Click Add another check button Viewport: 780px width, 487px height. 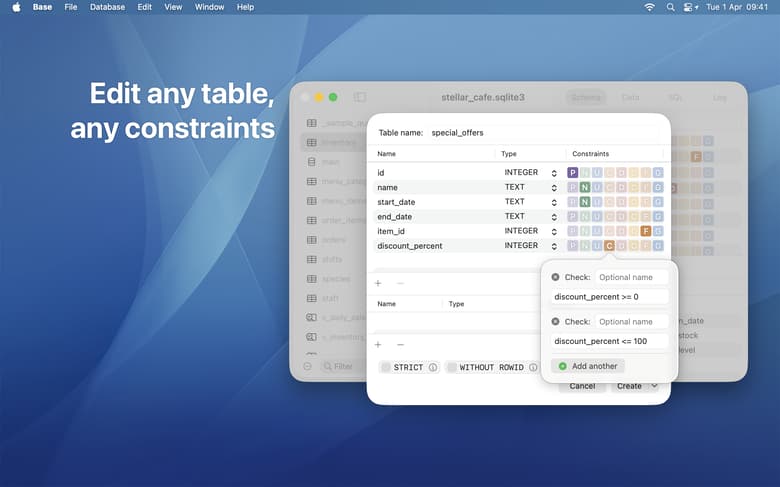coord(588,366)
